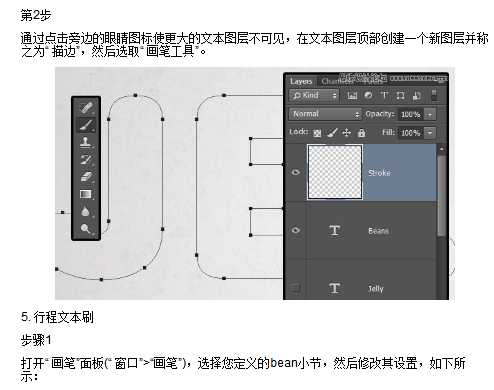
Task: Show the Jelly layer
Action: pos(295,288)
